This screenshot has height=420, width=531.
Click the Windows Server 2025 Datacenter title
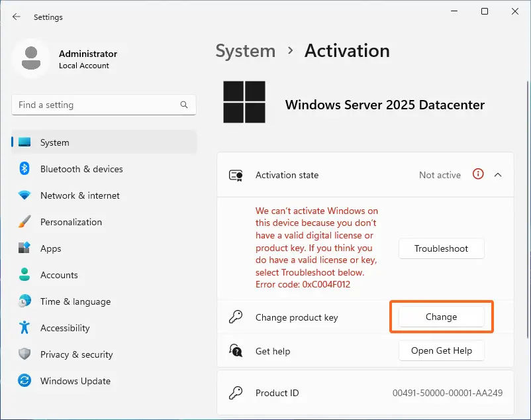point(385,105)
